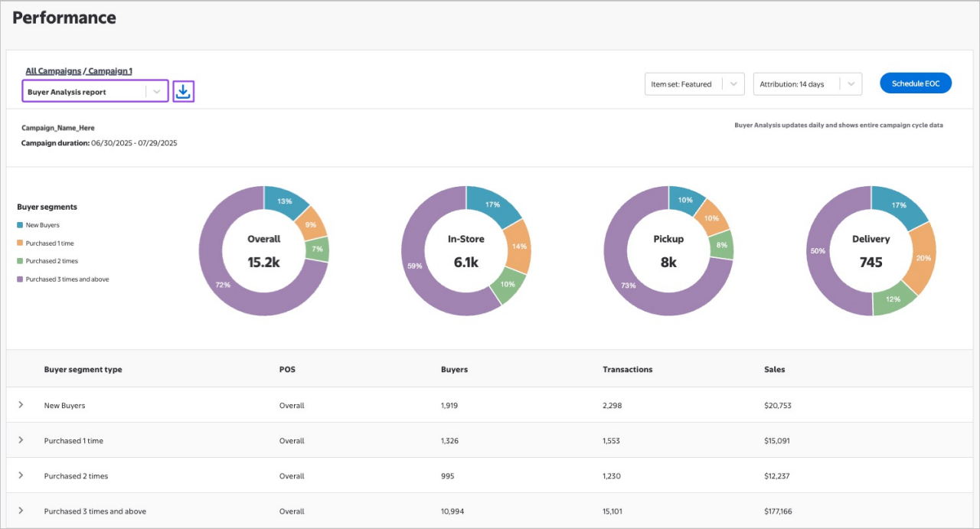Select the 72% segment in Overall donut
Viewport: 980px width, 529px height.
[222, 284]
